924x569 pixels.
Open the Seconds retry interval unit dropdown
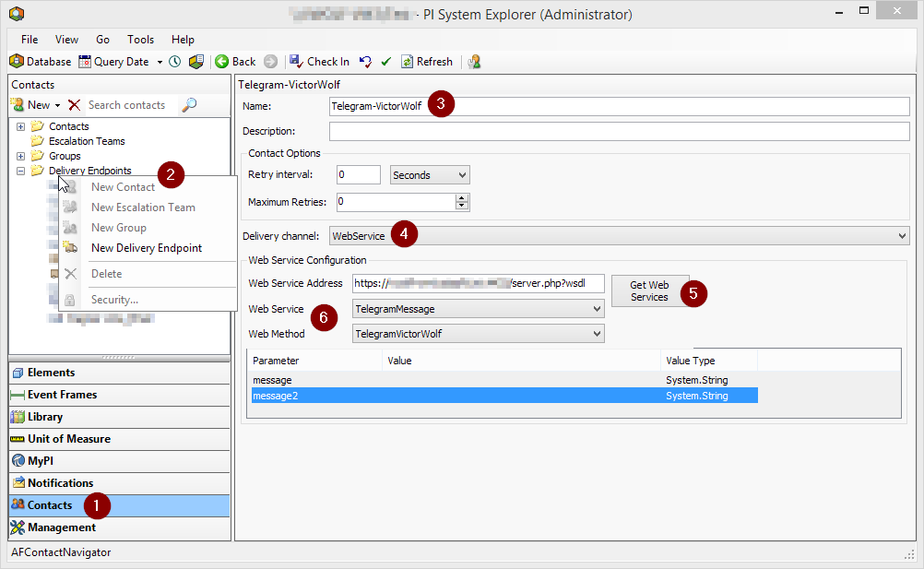tap(430, 175)
